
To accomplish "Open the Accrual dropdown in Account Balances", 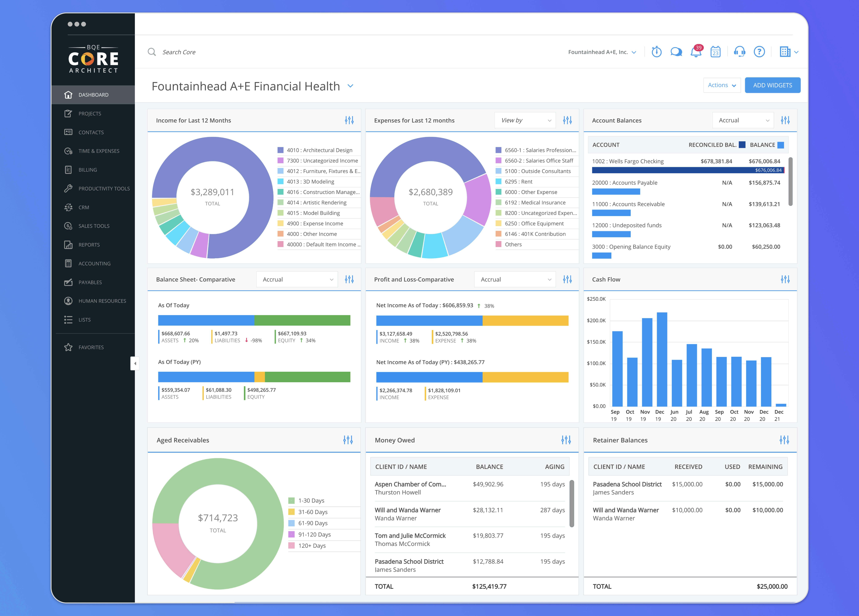I will 743,120.
